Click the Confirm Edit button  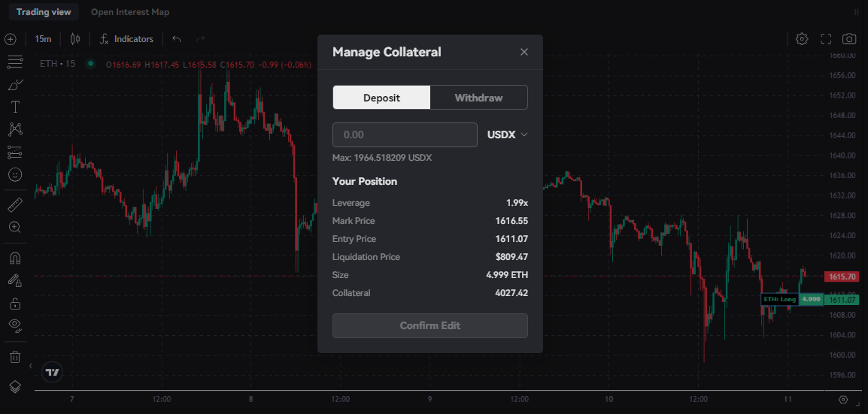(430, 325)
